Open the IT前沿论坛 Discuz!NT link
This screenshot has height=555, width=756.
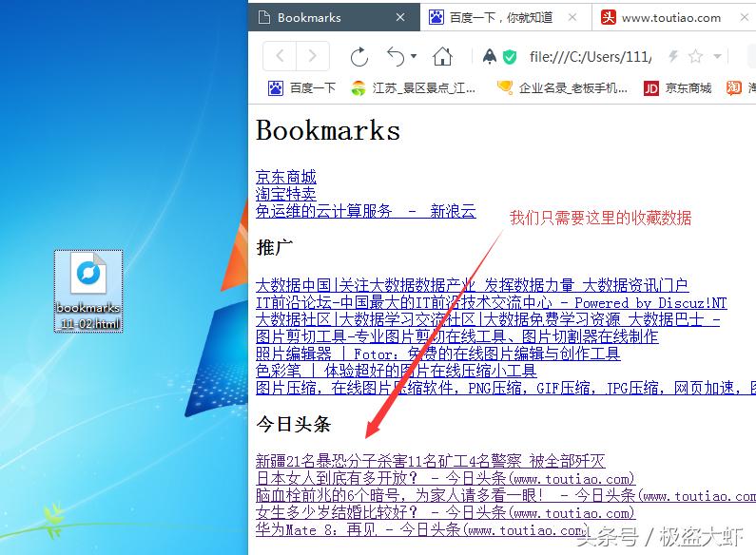tap(491, 302)
